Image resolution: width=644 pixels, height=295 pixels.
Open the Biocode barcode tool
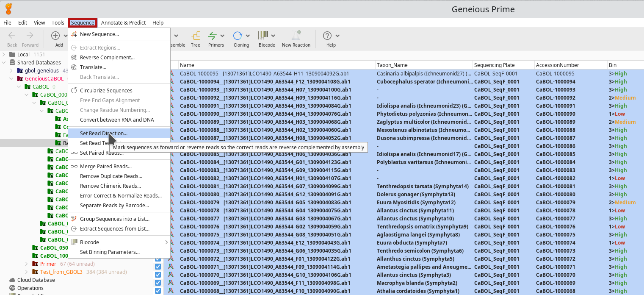click(263, 36)
